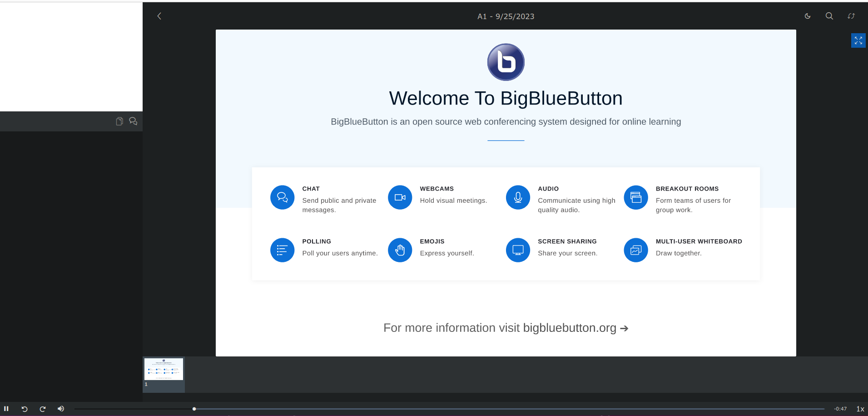Skip forward with the forward arrow
The image size is (868, 416).
coord(43,409)
